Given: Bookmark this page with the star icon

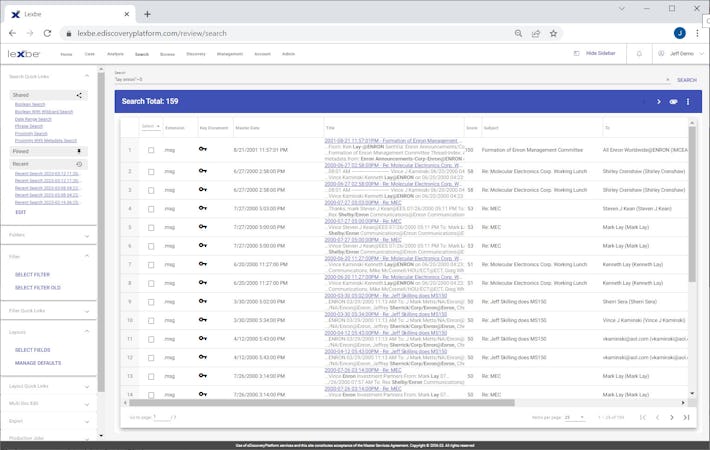Looking at the screenshot, I should (x=553, y=34).
